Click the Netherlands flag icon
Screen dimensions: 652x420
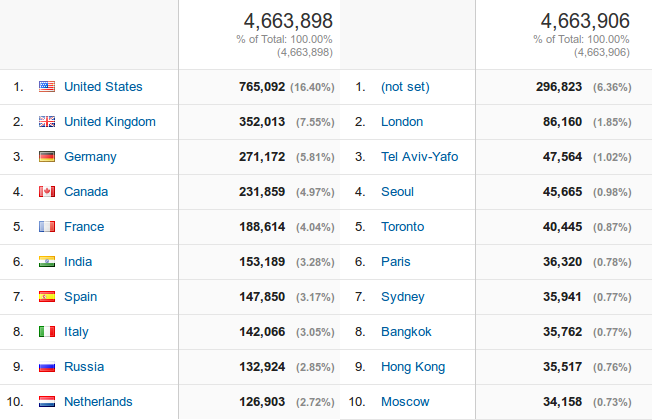(x=47, y=402)
